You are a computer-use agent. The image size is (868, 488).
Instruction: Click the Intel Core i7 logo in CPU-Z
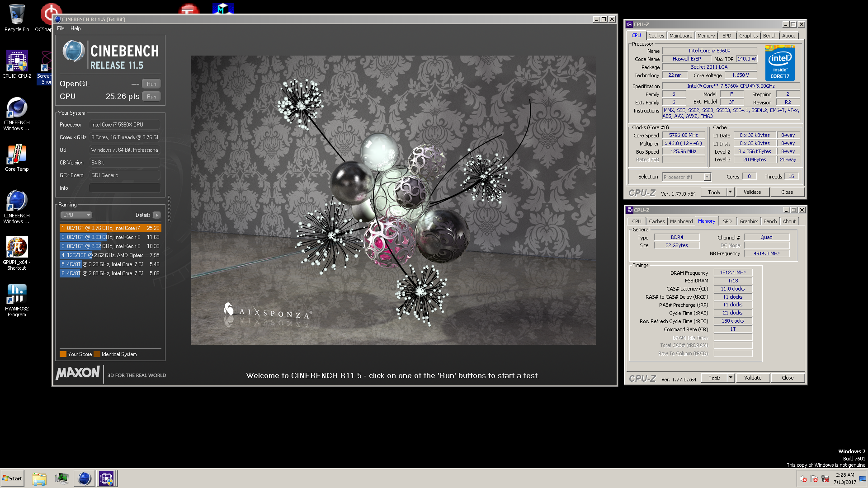780,63
